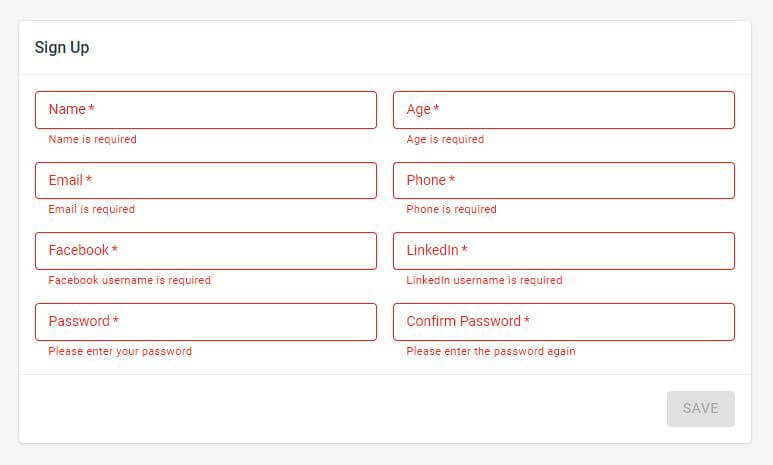Click the required asterisk beside LinkedIn label
Screen dimensions: 773x465
click(x=465, y=249)
